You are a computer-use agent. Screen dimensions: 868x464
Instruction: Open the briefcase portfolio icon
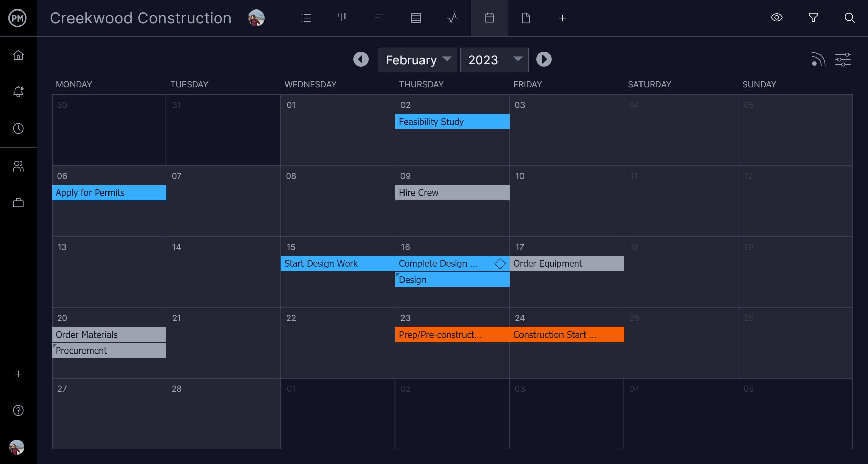click(18, 203)
